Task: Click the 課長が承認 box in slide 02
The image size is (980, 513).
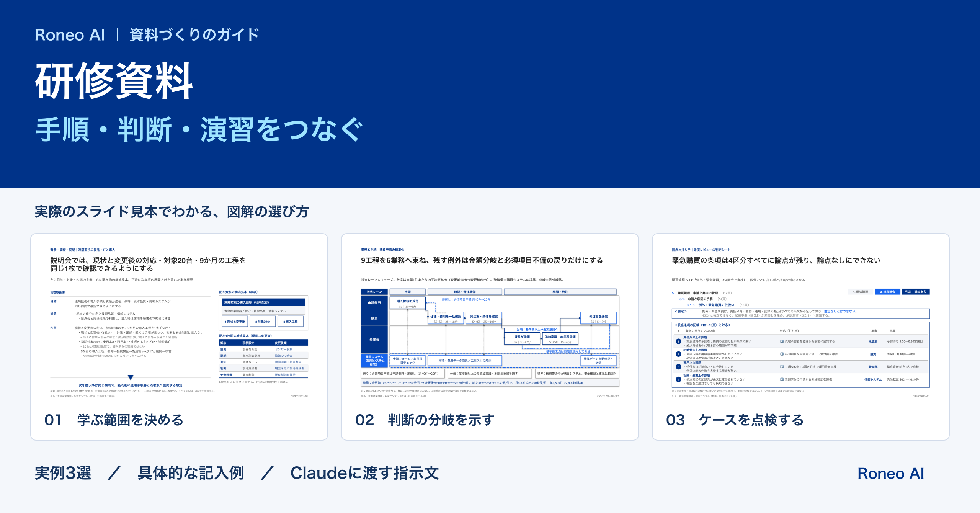Action: click(522, 339)
